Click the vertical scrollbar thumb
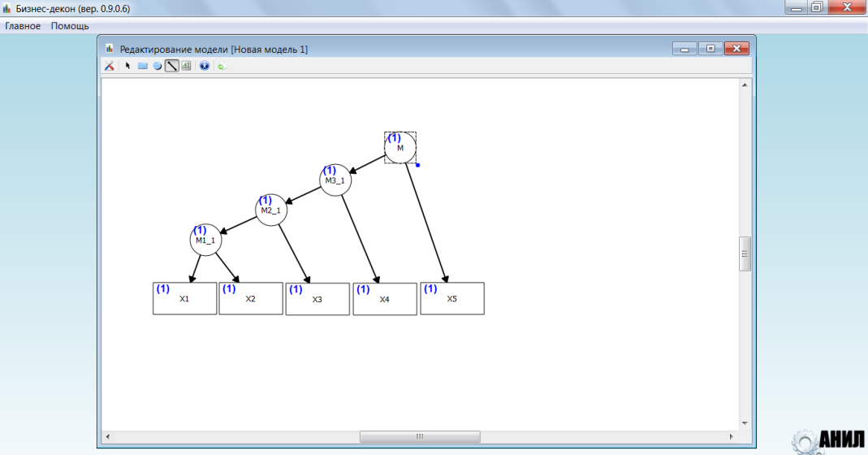 click(x=745, y=253)
